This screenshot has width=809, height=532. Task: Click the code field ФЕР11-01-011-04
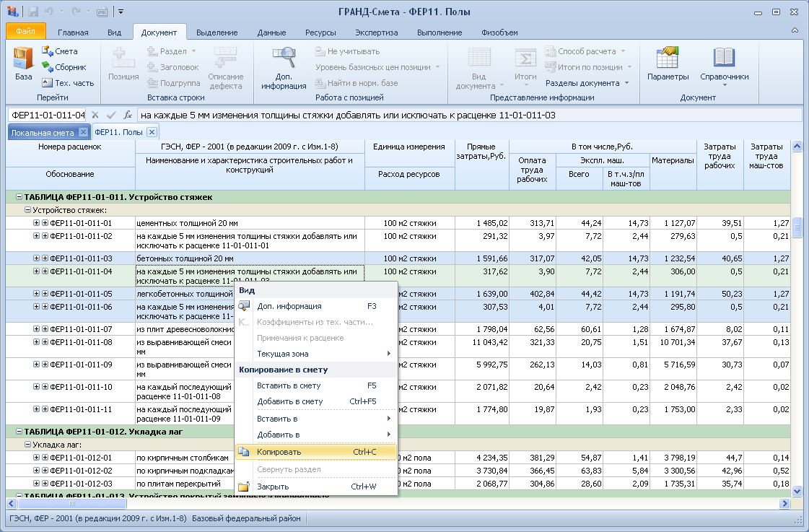click(48, 115)
